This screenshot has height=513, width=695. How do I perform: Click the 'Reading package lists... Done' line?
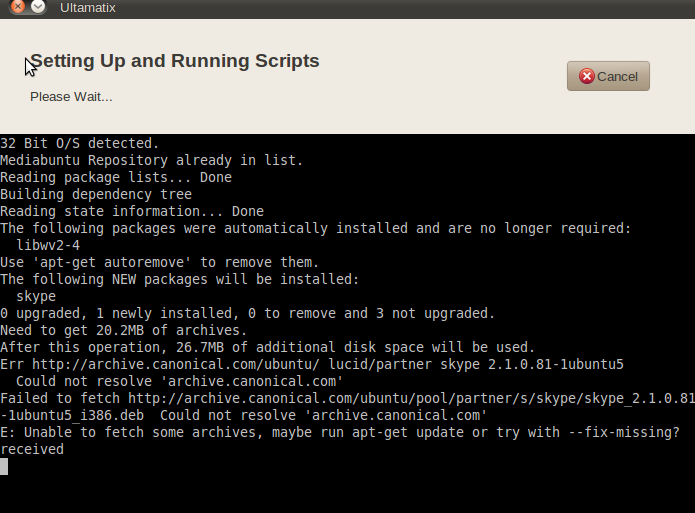[x=116, y=177]
